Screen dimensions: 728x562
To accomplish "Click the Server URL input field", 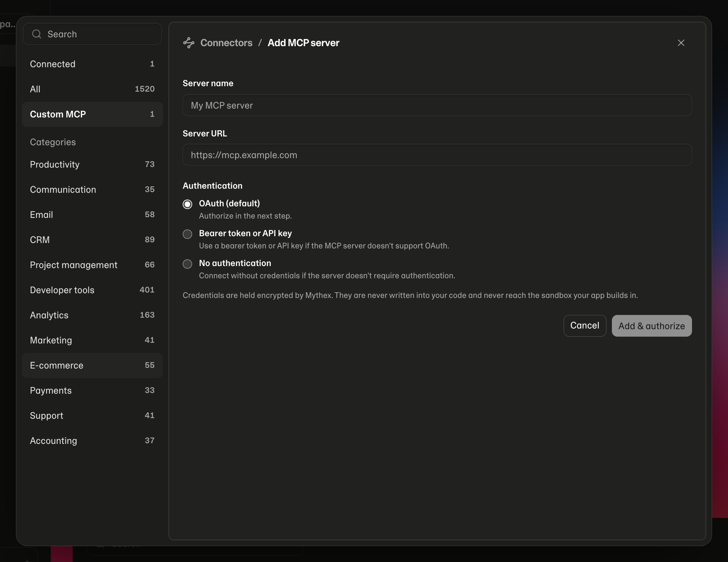I will [x=437, y=155].
